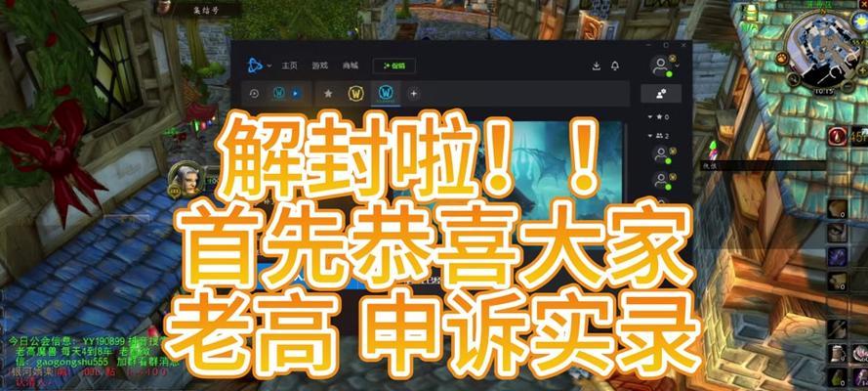Viewport: 868px width, 391px height.
Task: Select the gold World of Warcraft icon
Action: [x=356, y=94]
